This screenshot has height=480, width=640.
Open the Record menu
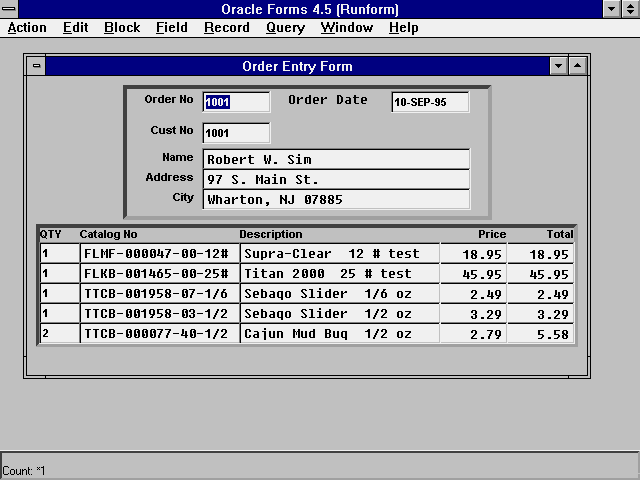coord(226,28)
